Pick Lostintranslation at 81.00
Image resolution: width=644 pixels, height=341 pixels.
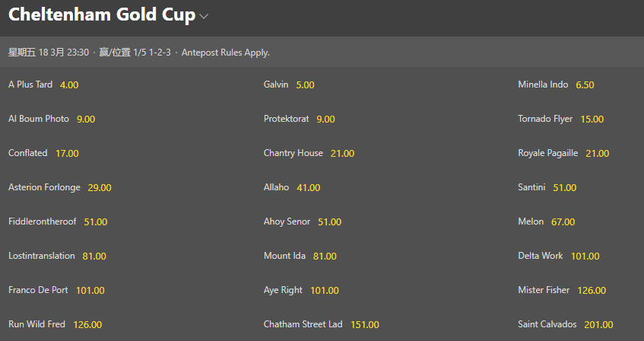click(94, 256)
